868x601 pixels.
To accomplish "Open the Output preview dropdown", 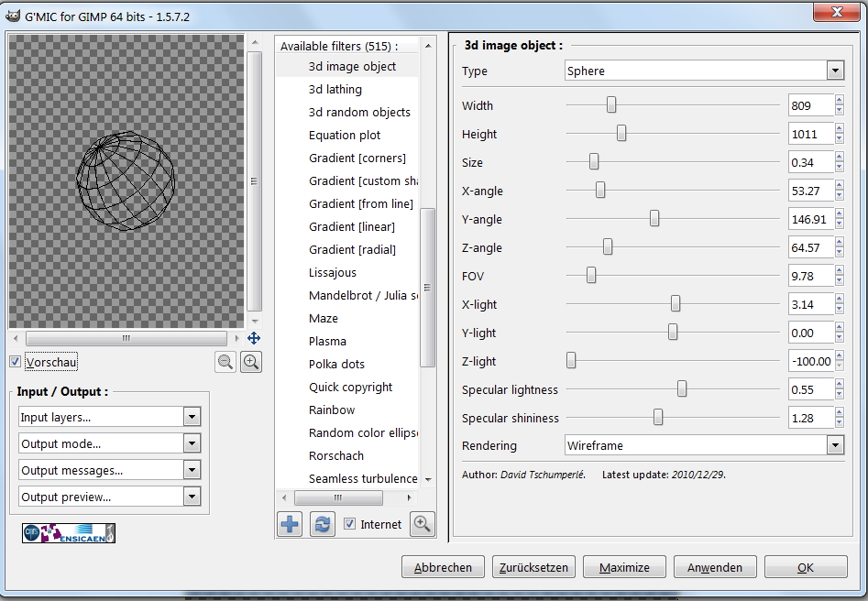I will pos(109,497).
